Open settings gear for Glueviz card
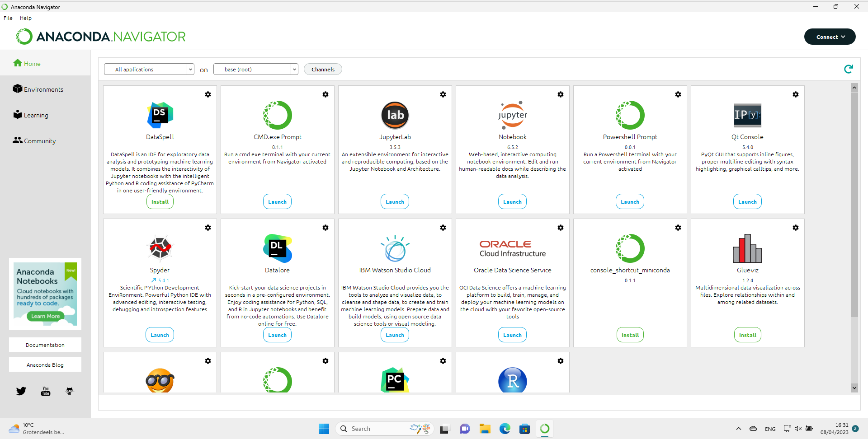 (x=796, y=228)
